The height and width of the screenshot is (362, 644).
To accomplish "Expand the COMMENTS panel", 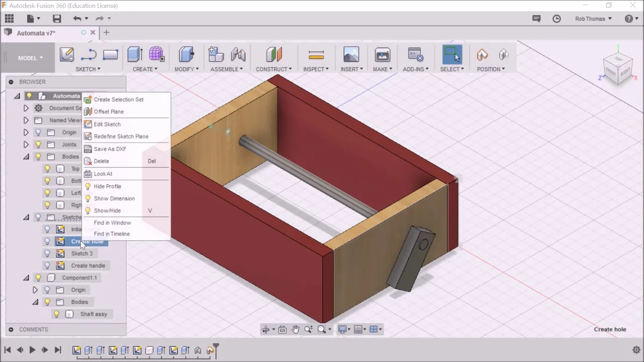I will (x=11, y=329).
